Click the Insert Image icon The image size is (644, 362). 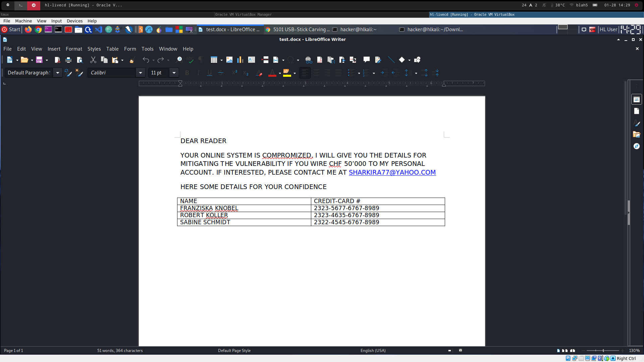[x=229, y=60]
